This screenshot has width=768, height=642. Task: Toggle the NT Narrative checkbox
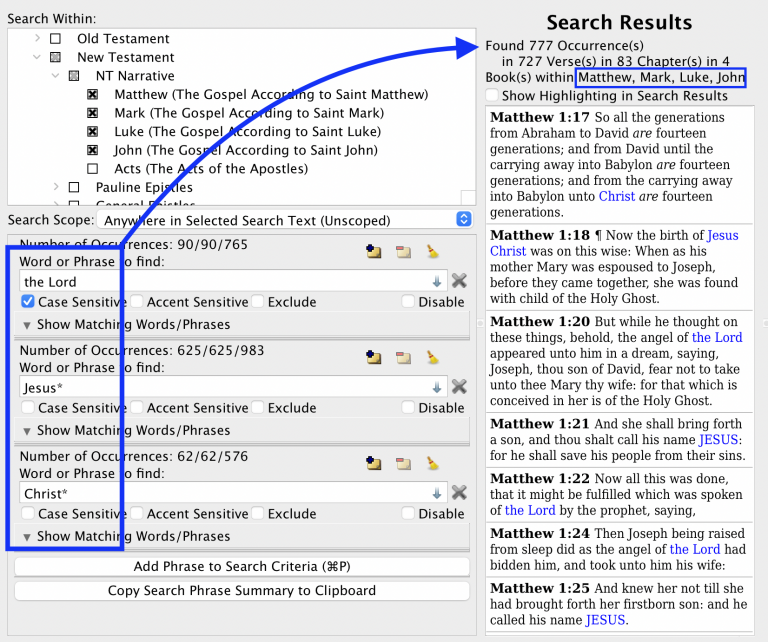click(x=74, y=75)
